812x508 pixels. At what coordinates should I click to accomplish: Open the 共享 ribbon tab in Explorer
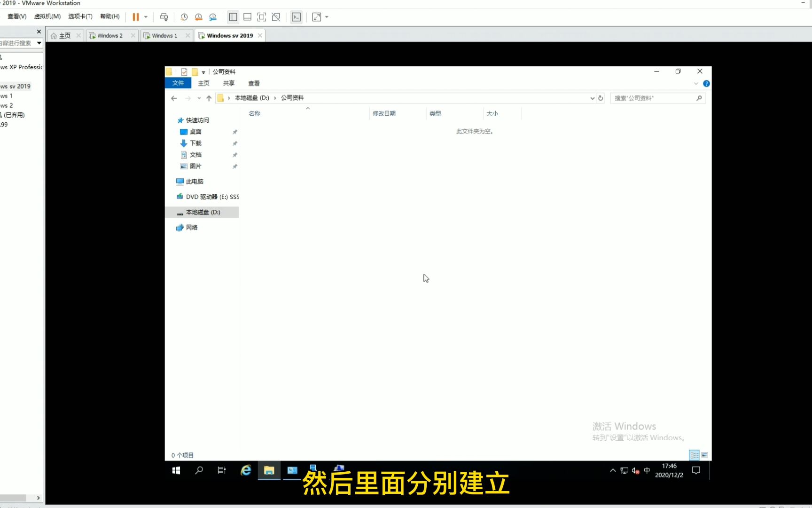pyautogui.click(x=229, y=83)
